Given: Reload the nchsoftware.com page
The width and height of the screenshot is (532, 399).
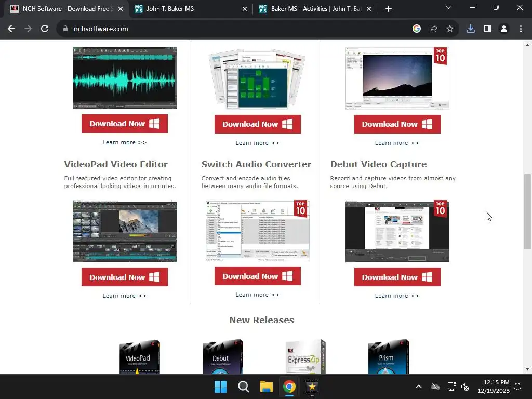Looking at the screenshot, I should (x=45, y=29).
